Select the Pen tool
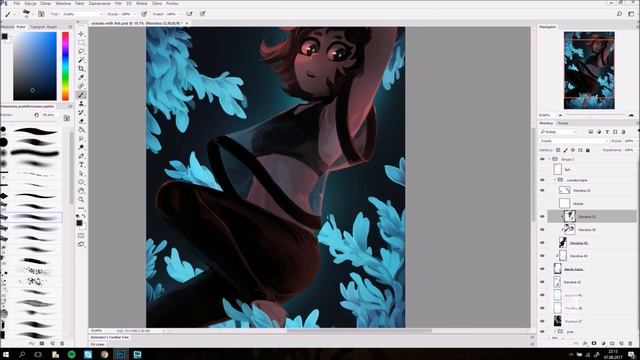Image resolution: width=640 pixels, height=360 pixels. (x=81, y=156)
